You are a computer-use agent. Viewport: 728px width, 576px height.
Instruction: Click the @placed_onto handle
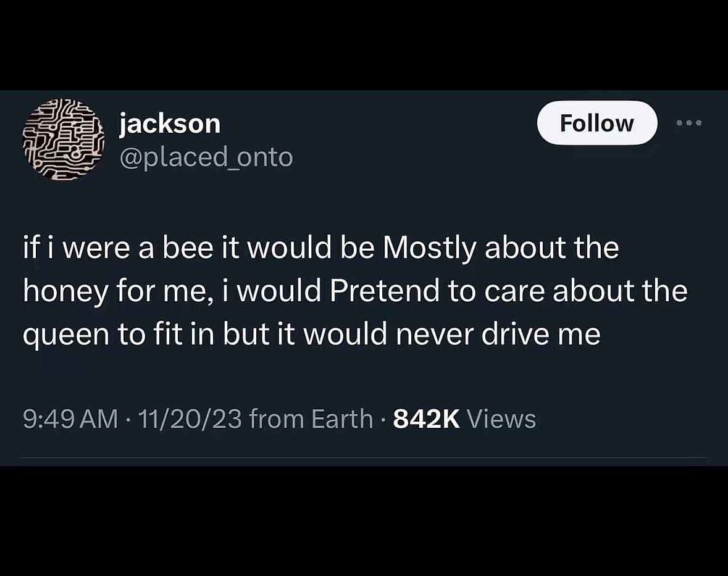coord(206,156)
